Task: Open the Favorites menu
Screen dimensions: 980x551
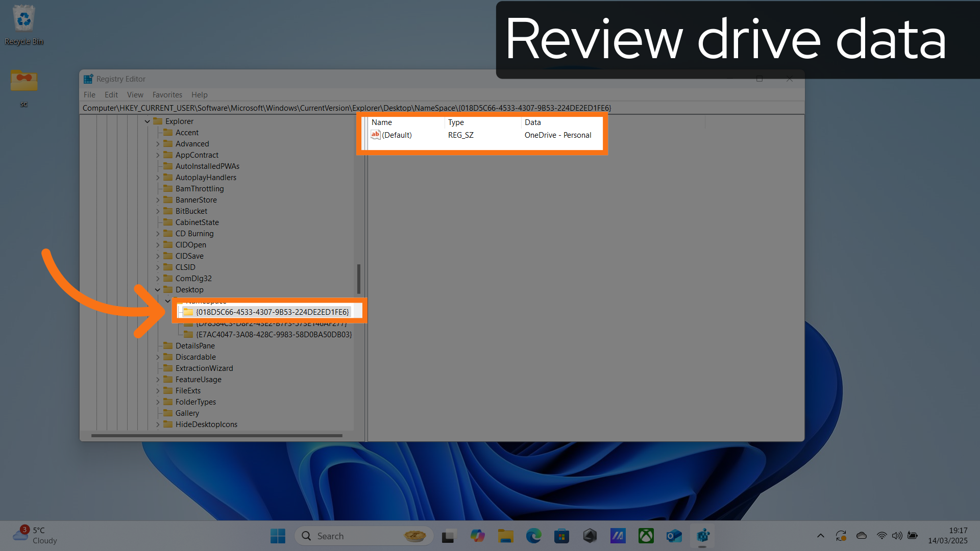Action: [x=167, y=95]
